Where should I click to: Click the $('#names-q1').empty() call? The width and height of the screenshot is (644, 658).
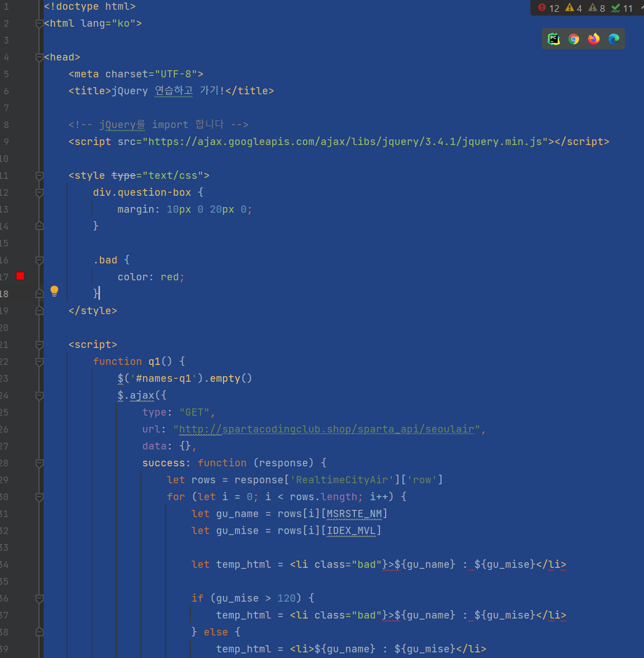pos(185,379)
